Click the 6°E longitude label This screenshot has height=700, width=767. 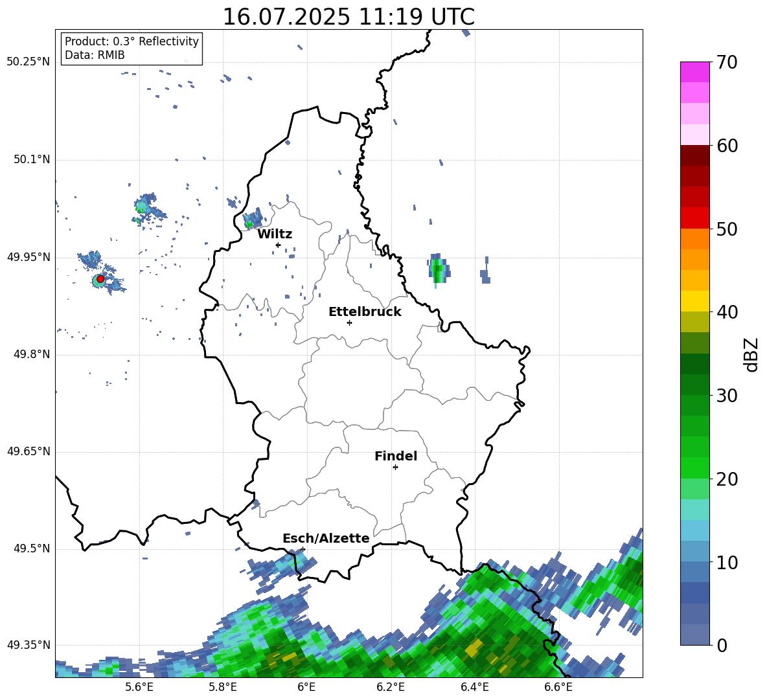[x=306, y=687]
